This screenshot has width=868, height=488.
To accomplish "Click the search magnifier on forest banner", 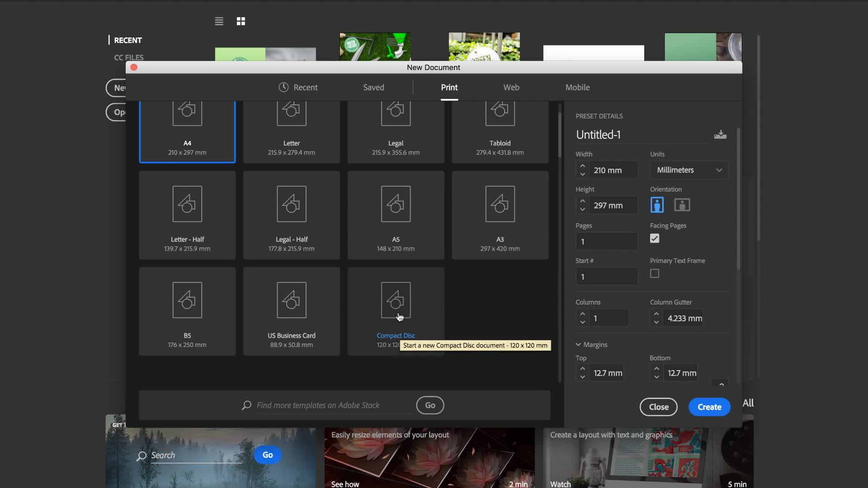I will (x=142, y=455).
